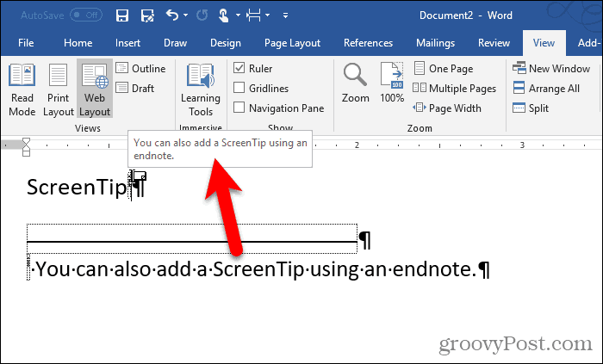Go to the Page Layout tab
The width and height of the screenshot is (603, 364).
pos(292,43)
